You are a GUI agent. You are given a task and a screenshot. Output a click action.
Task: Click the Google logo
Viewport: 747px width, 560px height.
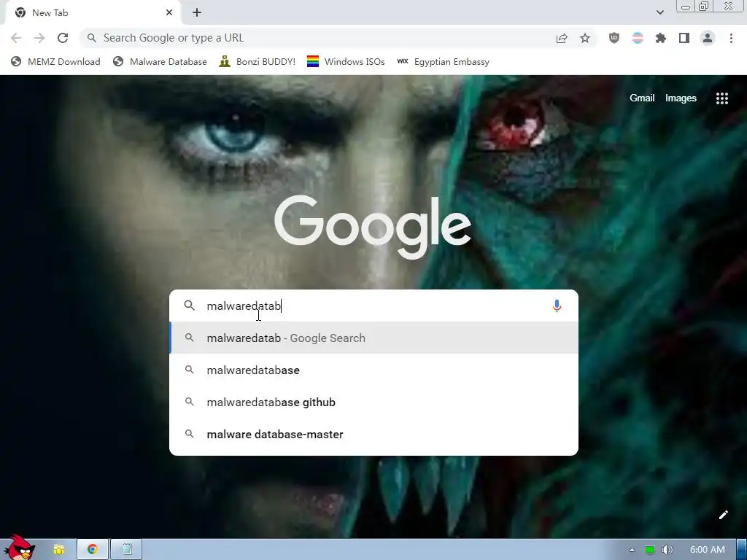(x=373, y=227)
